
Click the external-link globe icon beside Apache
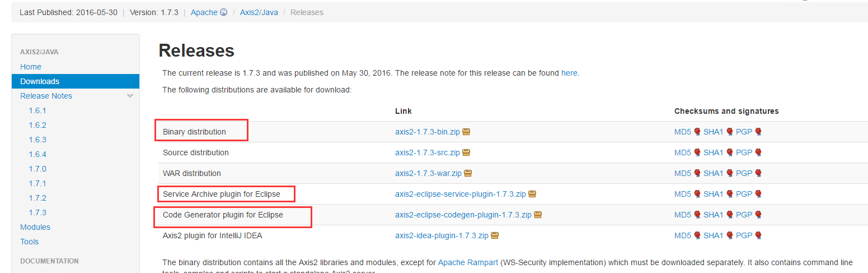(224, 12)
